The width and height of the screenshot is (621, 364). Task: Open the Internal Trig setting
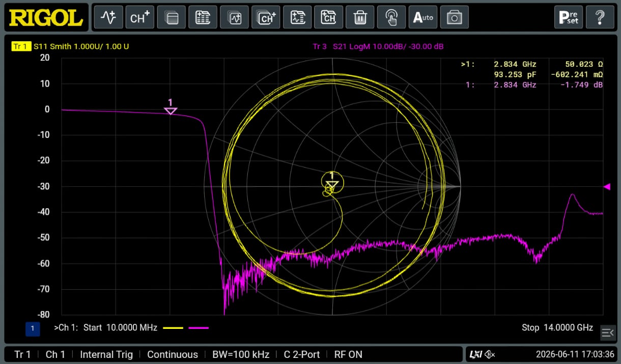click(x=106, y=354)
